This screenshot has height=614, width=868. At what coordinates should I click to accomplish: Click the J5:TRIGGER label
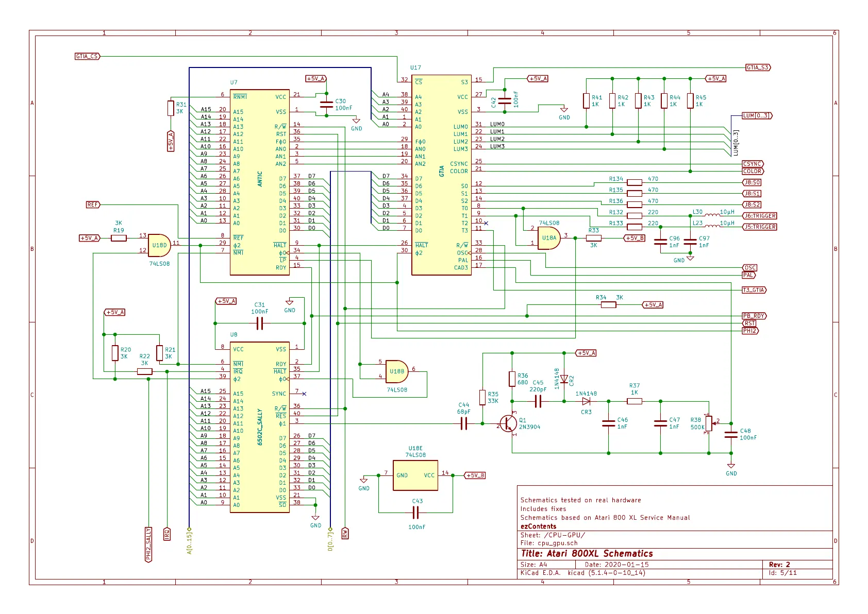pyautogui.click(x=760, y=227)
